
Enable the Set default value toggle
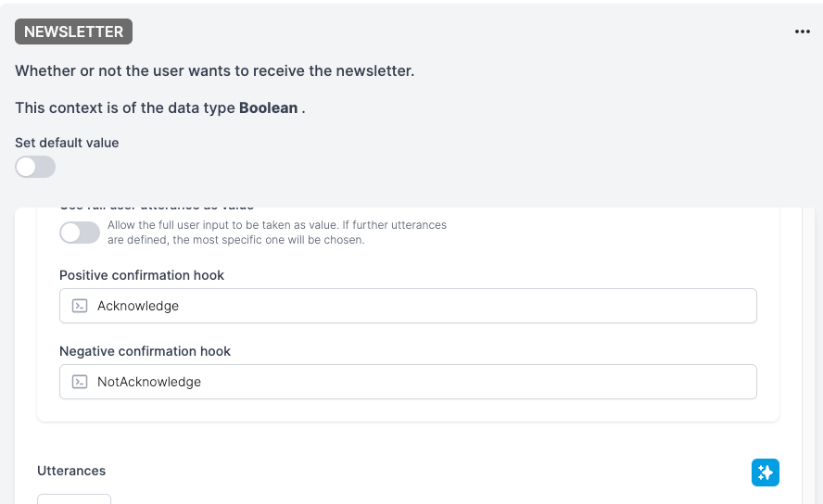click(x=35, y=167)
